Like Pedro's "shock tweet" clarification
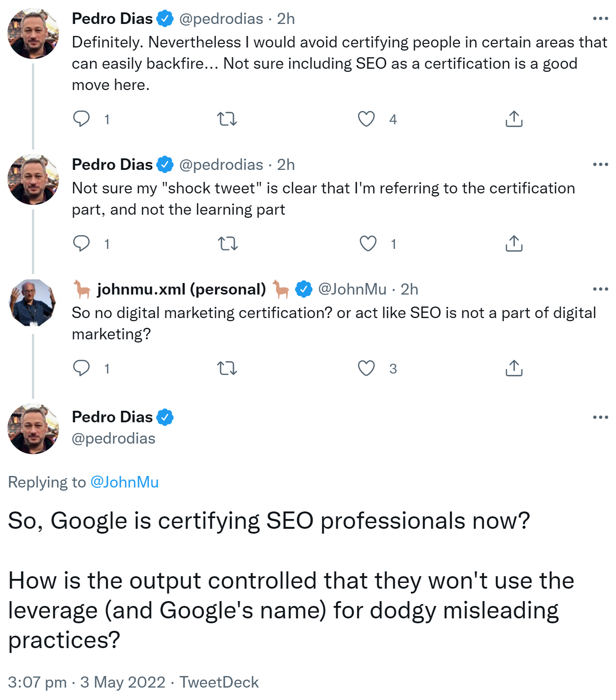 pos(367,243)
